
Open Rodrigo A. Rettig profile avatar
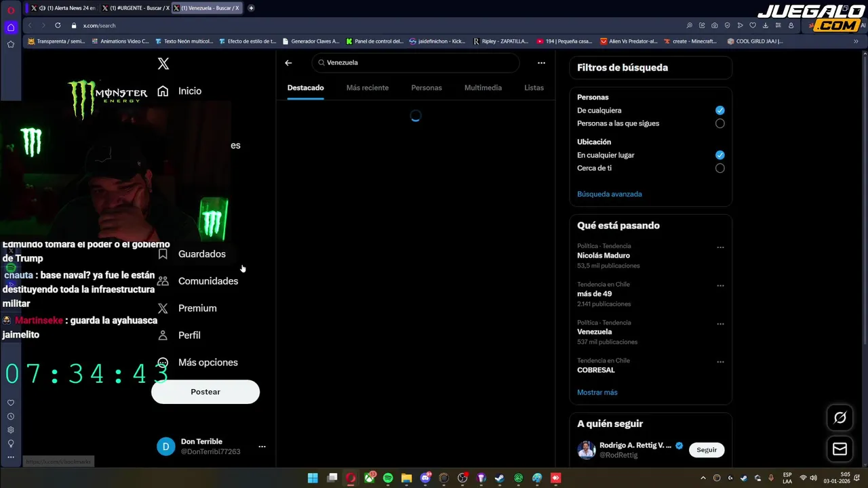(x=587, y=450)
